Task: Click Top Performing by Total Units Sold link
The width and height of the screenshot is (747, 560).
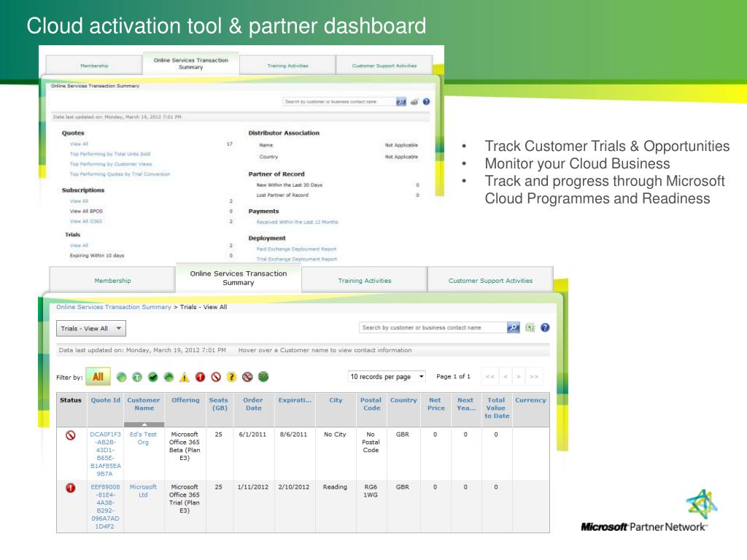Action: pyautogui.click(x=110, y=154)
